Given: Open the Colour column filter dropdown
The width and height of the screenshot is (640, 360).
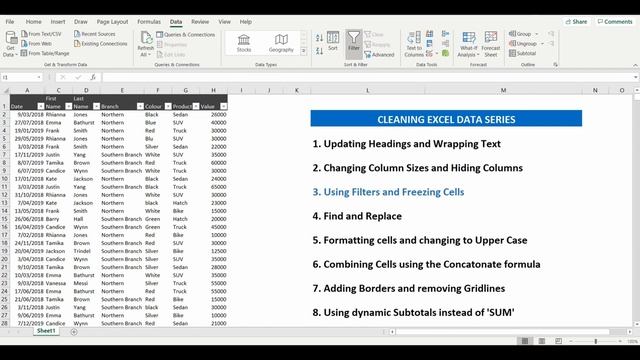Looking at the screenshot, I should tap(168, 107).
